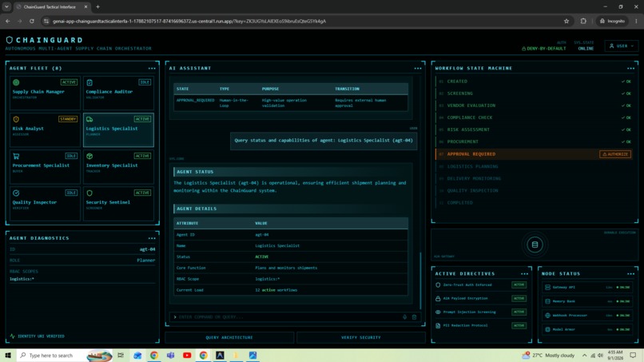Viewport: 644px width, 362px height.
Task: Click the Webhook Processor globe icon
Action: pos(547,316)
